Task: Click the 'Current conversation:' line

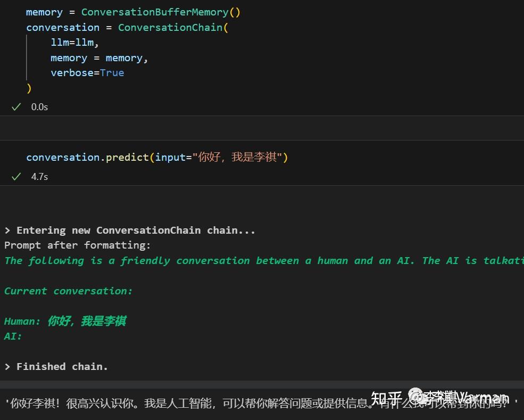Action: coord(68,291)
